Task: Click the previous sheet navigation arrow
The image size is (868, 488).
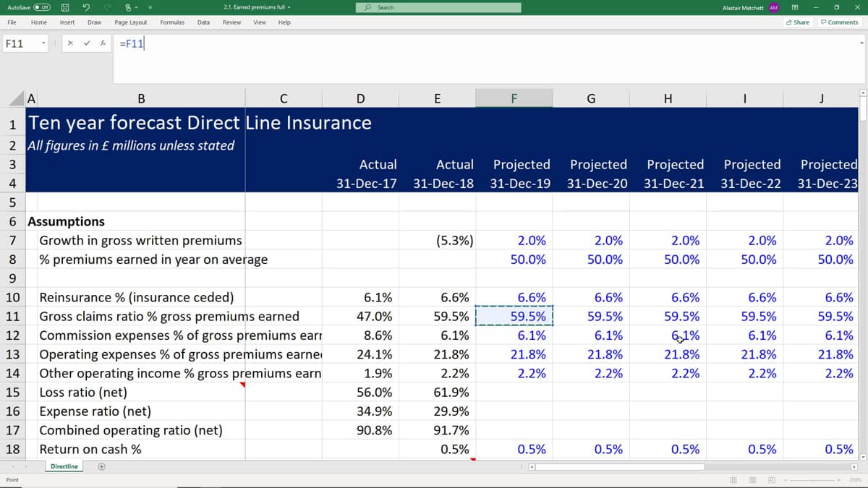Action: (12, 466)
